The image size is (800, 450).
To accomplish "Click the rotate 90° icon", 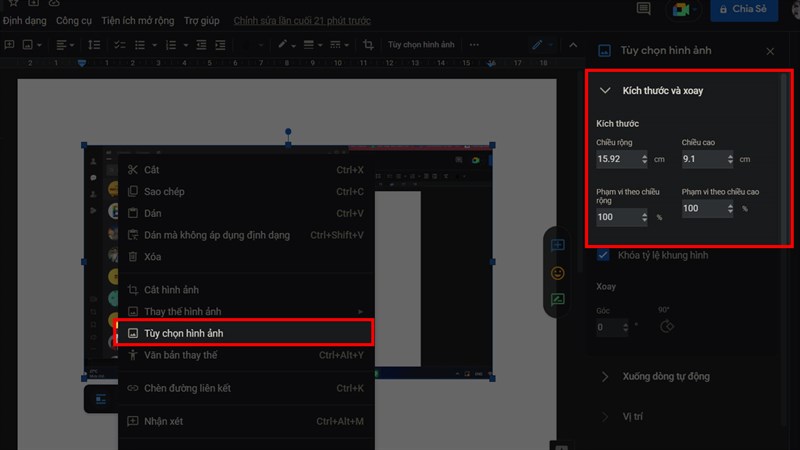I will [667, 327].
